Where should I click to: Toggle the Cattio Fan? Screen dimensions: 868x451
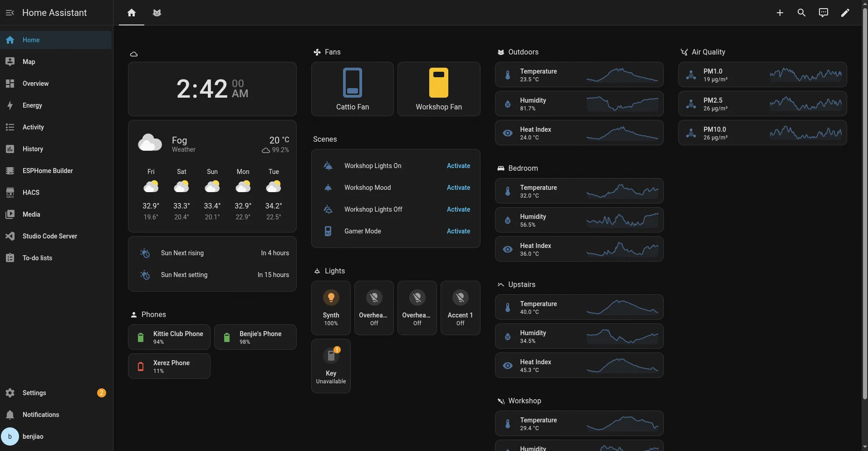[352, 89]
